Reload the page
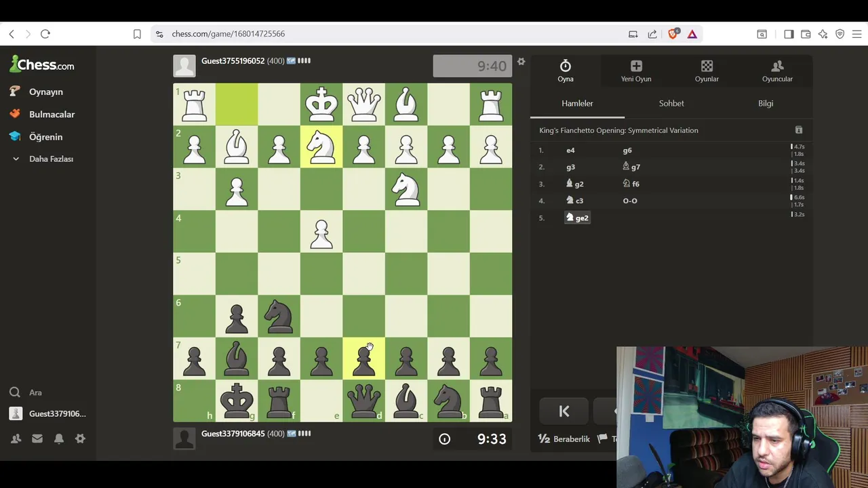868x488 pixels. (45, 34)
